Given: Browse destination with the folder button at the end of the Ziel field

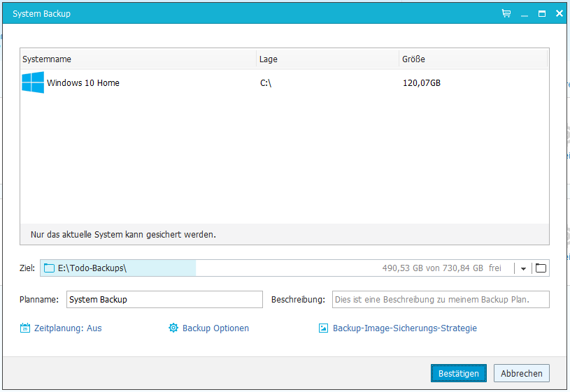Looking at the screenshot, I should pos(541,268).
